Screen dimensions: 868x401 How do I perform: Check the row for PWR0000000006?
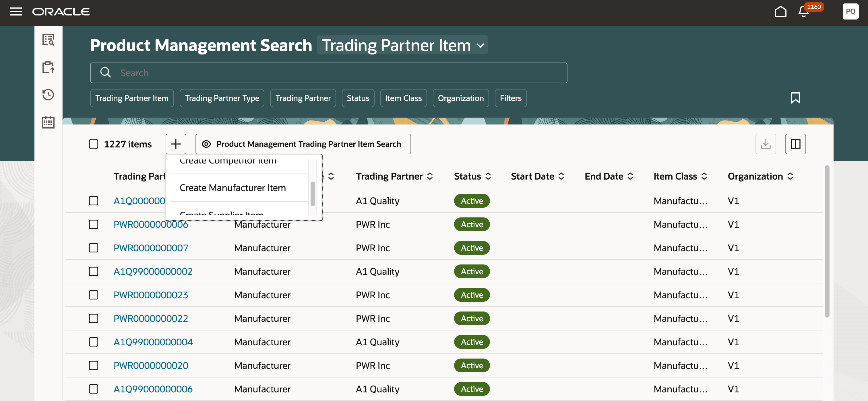[x=93, y=224]
